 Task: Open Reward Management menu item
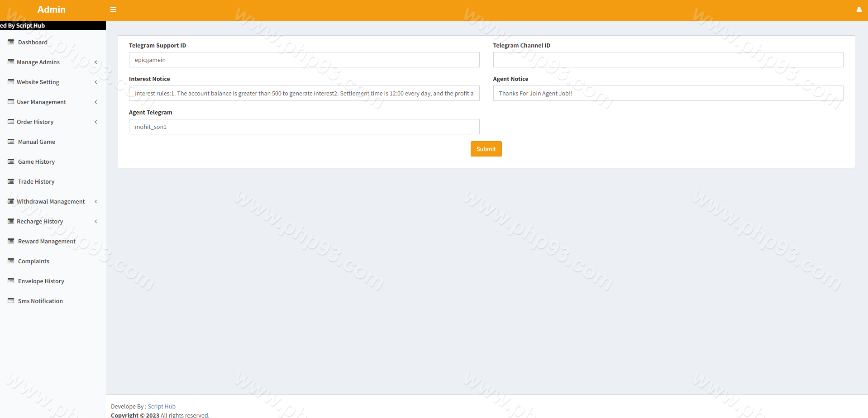[x=47, y=241]
